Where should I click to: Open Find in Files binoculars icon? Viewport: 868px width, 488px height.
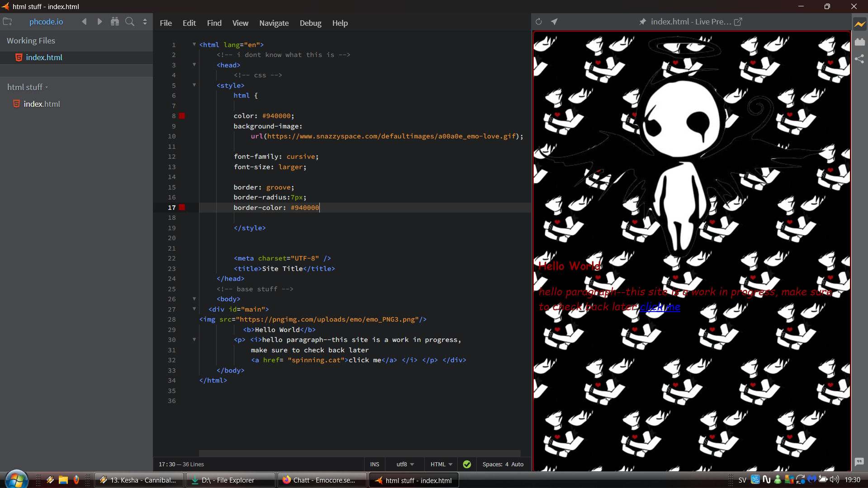[115, 22]
